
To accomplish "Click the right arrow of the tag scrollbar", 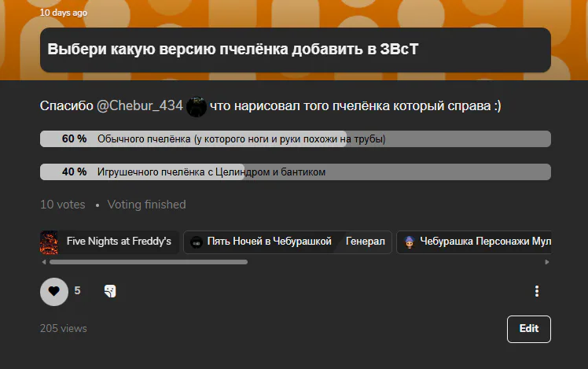I will [547, 262].
